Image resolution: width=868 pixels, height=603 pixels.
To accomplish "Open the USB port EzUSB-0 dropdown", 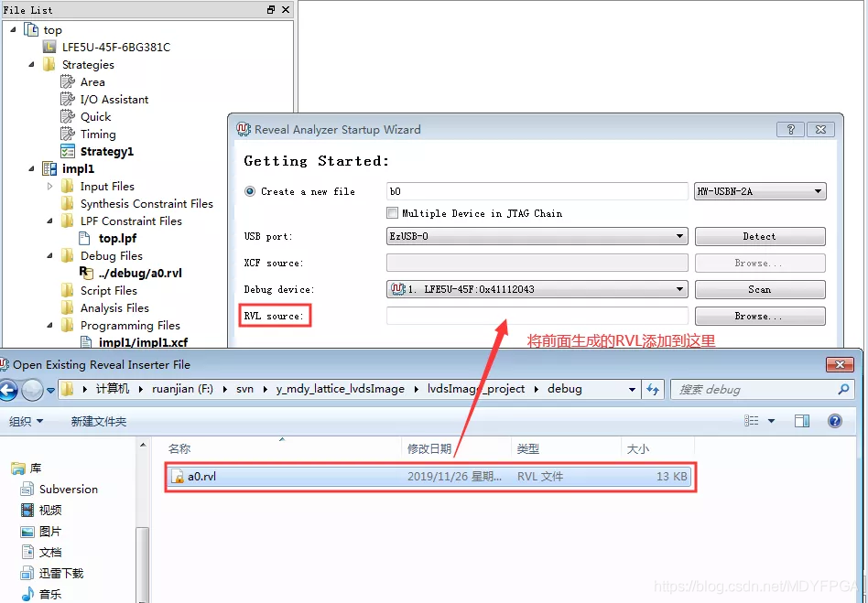I will coord(537,236).
